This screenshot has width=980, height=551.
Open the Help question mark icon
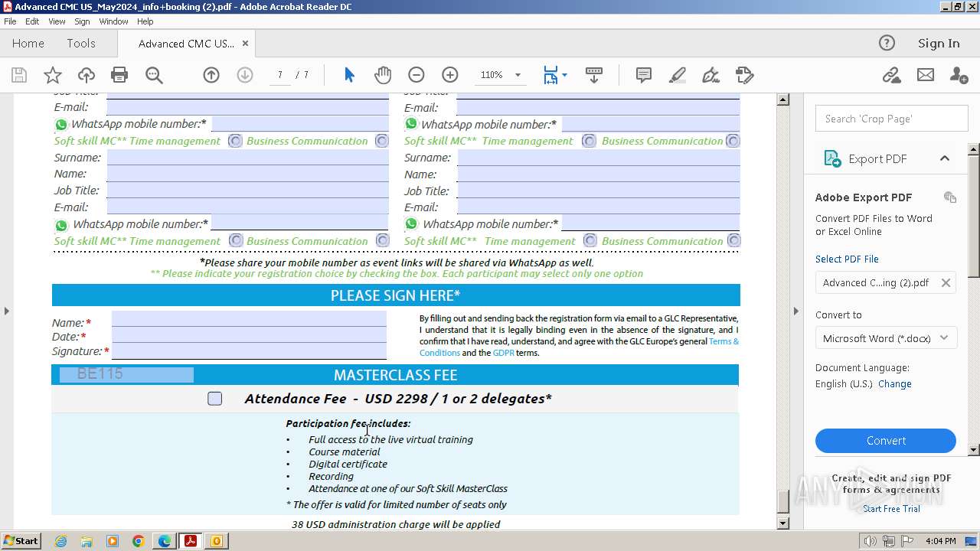click(887, 43)
